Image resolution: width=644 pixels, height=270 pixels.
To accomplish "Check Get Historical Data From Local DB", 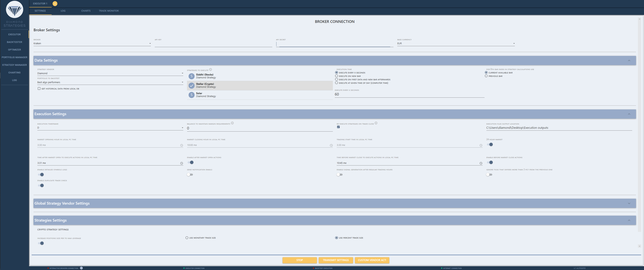I will point(39,89).
